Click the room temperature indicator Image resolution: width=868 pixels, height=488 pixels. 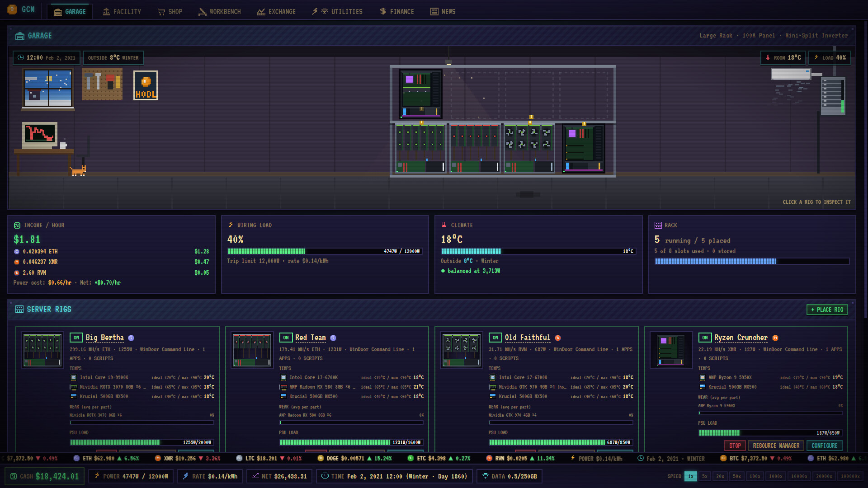click(x=783, y=58)
